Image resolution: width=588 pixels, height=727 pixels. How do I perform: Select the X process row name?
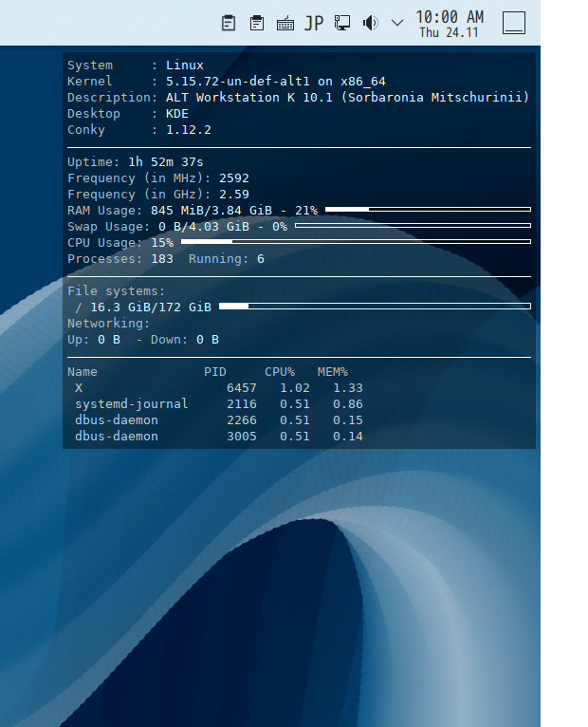point(79,388)
